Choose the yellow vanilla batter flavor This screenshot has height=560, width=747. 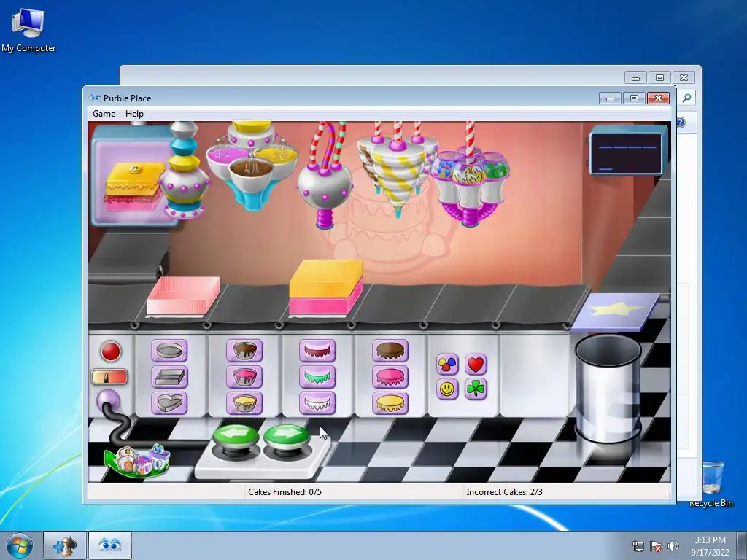click(x=244, y=402)
